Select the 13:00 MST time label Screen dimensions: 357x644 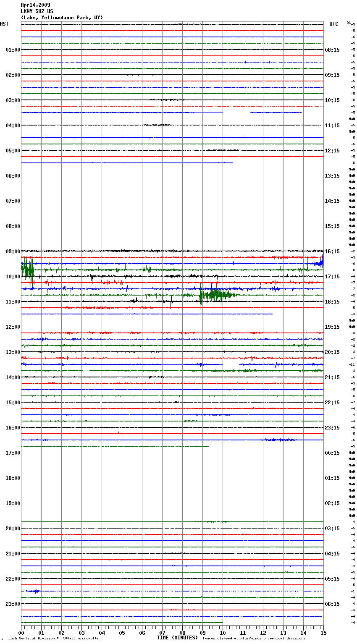(13, 352)
